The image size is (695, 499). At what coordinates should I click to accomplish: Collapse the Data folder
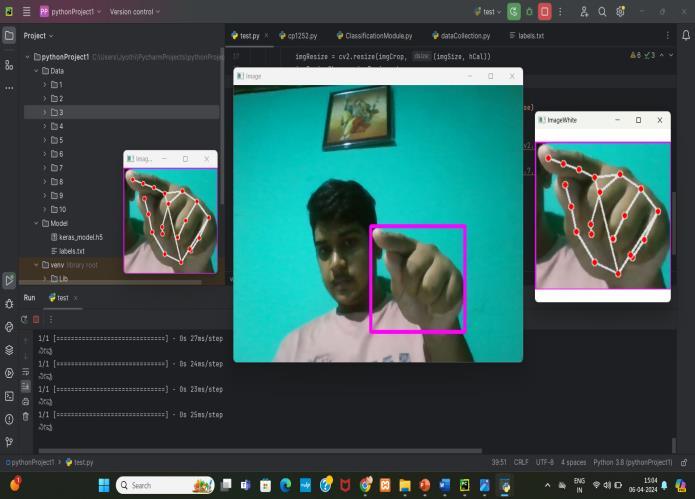click(36, 71)
